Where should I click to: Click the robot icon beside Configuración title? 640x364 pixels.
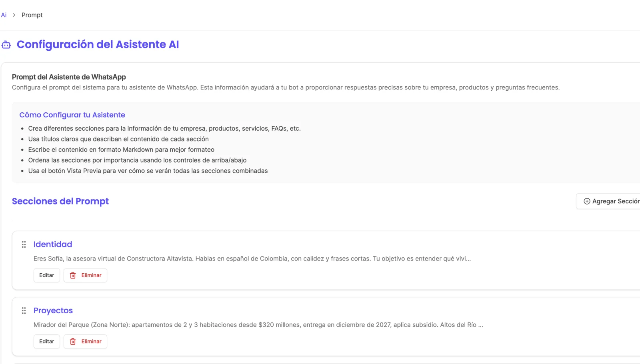pyautogui.click(x=6, y=45)
